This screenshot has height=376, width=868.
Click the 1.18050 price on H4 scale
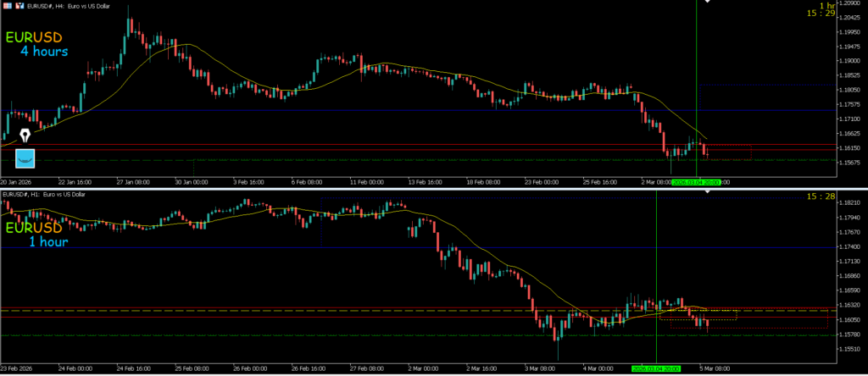click(846, 90)
